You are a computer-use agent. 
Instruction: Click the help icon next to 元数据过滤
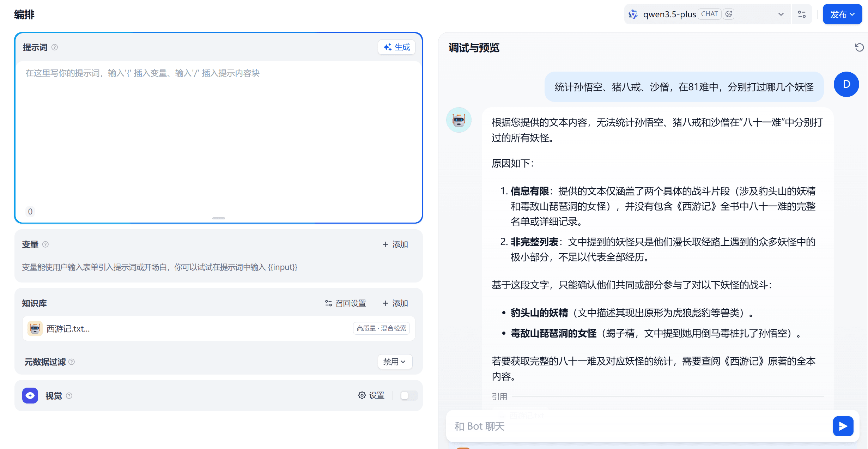(x=72, y=362)
